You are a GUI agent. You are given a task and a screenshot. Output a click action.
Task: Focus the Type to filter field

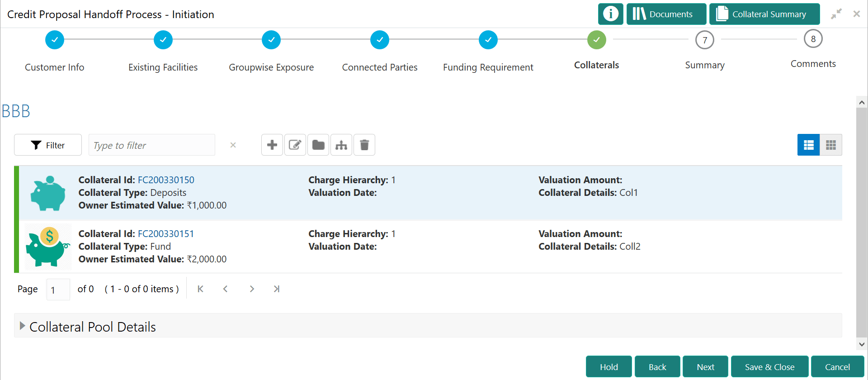[152, 145]
